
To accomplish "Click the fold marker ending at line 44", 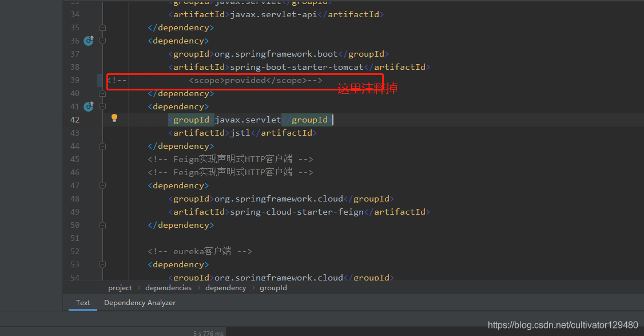I will click(103, 145).
